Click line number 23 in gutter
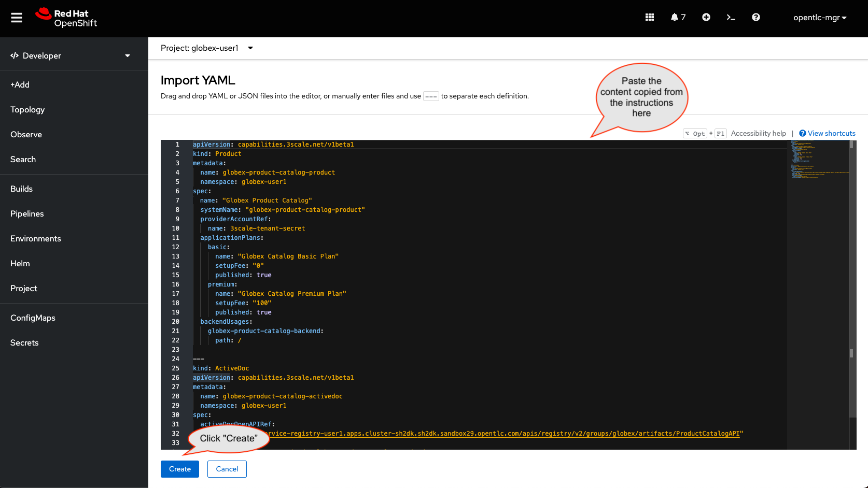The height and width of the screenshot is (488, 868). click(x=175, y=350)
